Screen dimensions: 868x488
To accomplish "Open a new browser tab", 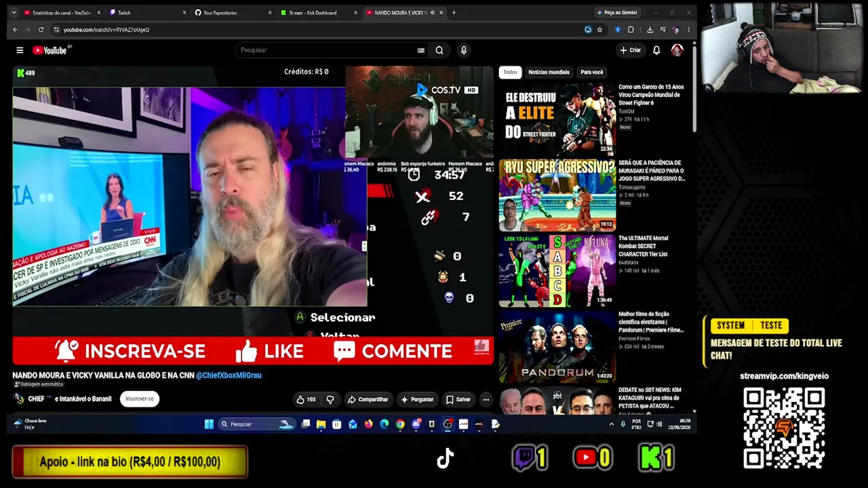I will point(454,13).
